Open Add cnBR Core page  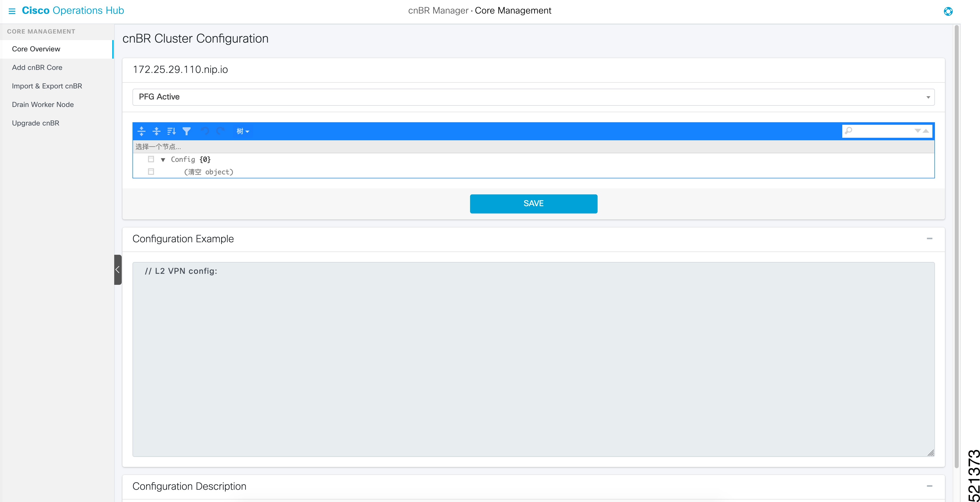37,67
